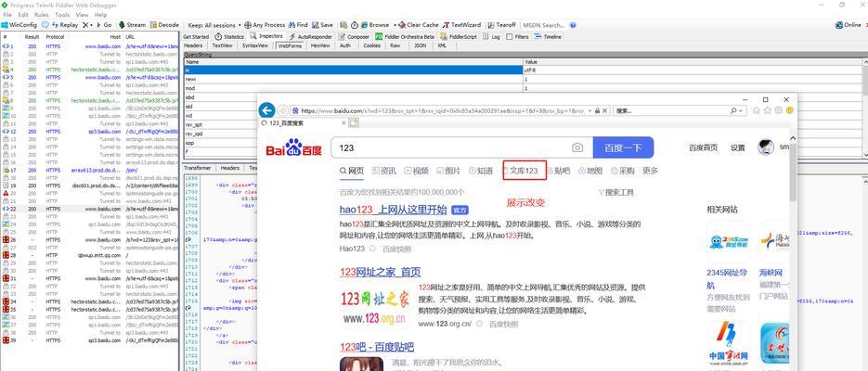The height and width of the screenshot is (371, 868).
Task: Select the TextView inspector tab
Action: [x=223, y=45]
